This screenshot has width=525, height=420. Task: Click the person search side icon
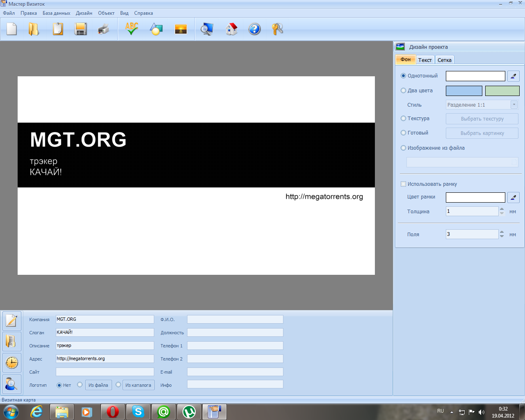tap(12, 384)
